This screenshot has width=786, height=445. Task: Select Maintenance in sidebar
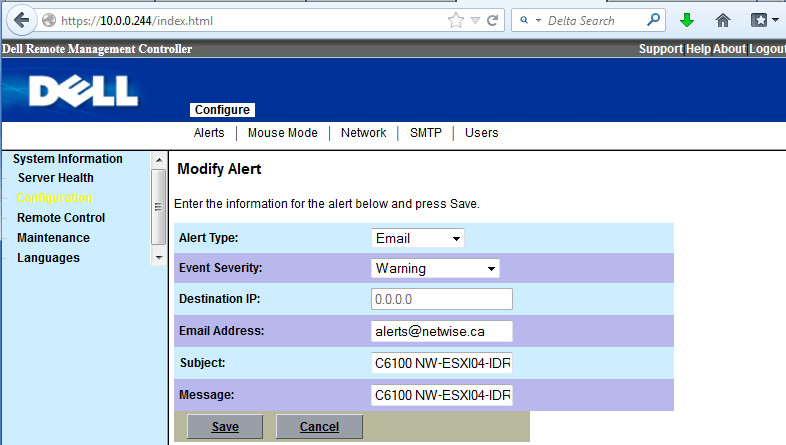pos(54,238)
